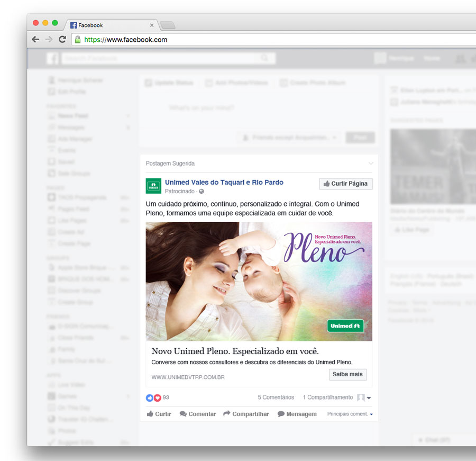Click the Unimed page avatar logo

coord(153,186)
